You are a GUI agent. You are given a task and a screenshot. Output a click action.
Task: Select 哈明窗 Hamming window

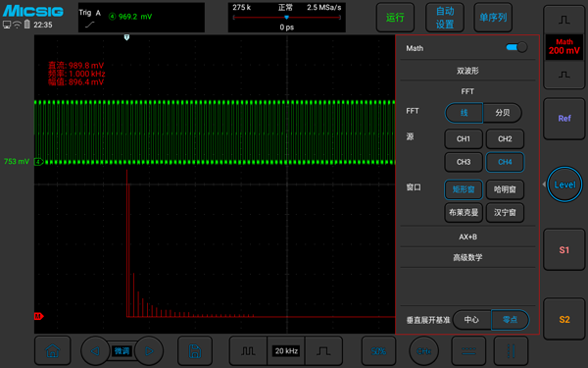505,189
